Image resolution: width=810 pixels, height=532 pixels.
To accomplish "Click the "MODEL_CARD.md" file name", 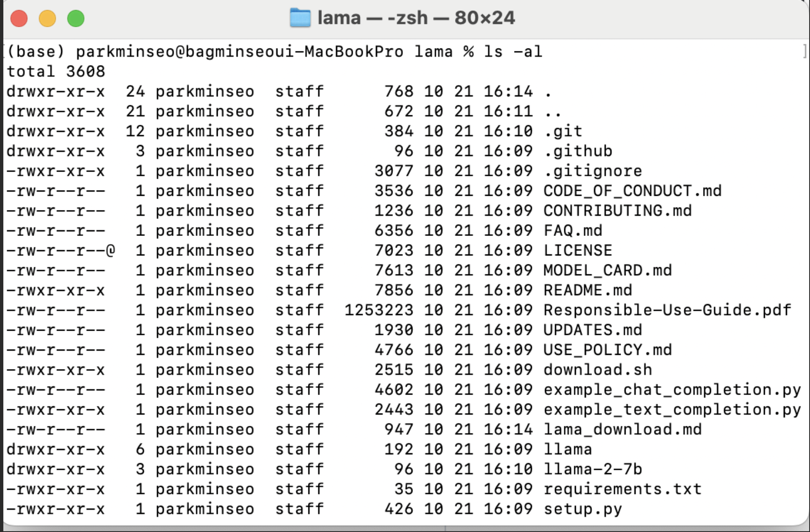I will point(608,270).
